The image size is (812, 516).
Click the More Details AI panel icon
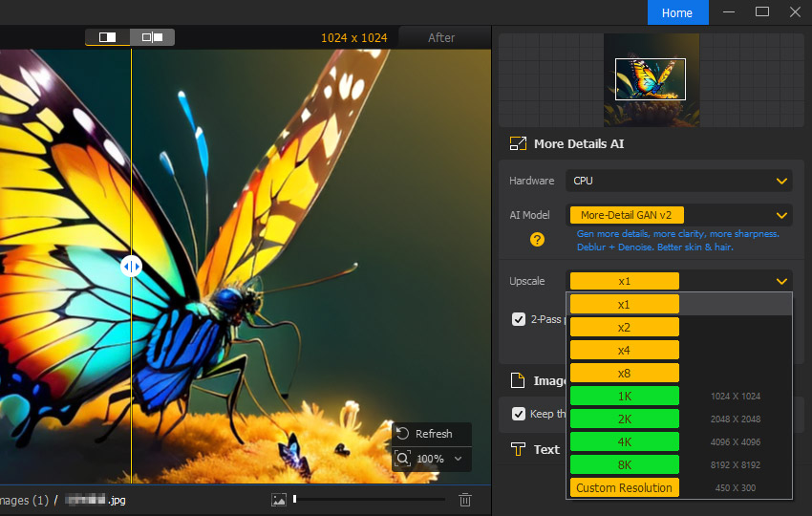(x=518, y=143)
